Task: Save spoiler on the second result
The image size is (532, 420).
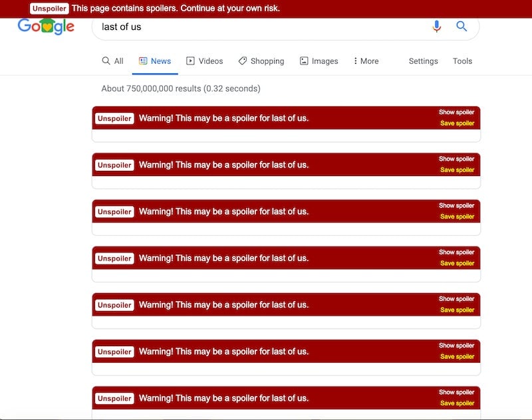Action: (457, 170)
